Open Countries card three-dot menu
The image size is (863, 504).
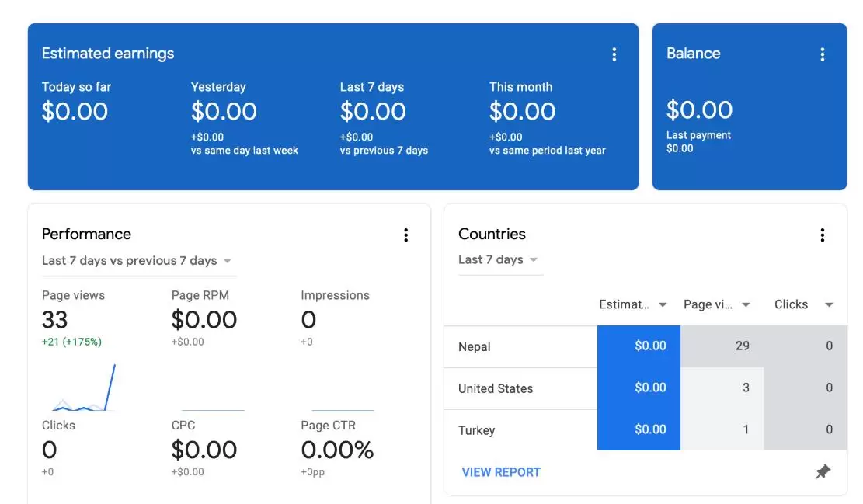[x=823, y=235]
